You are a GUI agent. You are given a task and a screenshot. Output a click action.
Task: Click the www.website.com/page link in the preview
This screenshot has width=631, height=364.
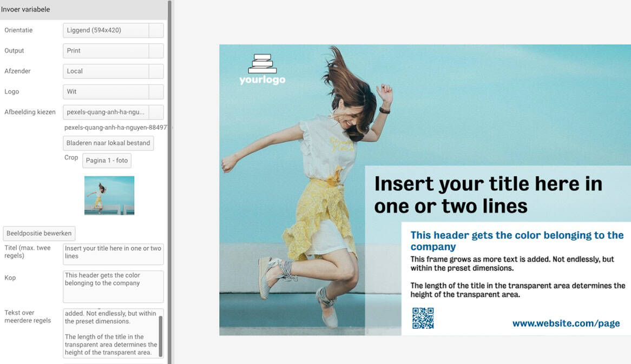tap(566, 323)
